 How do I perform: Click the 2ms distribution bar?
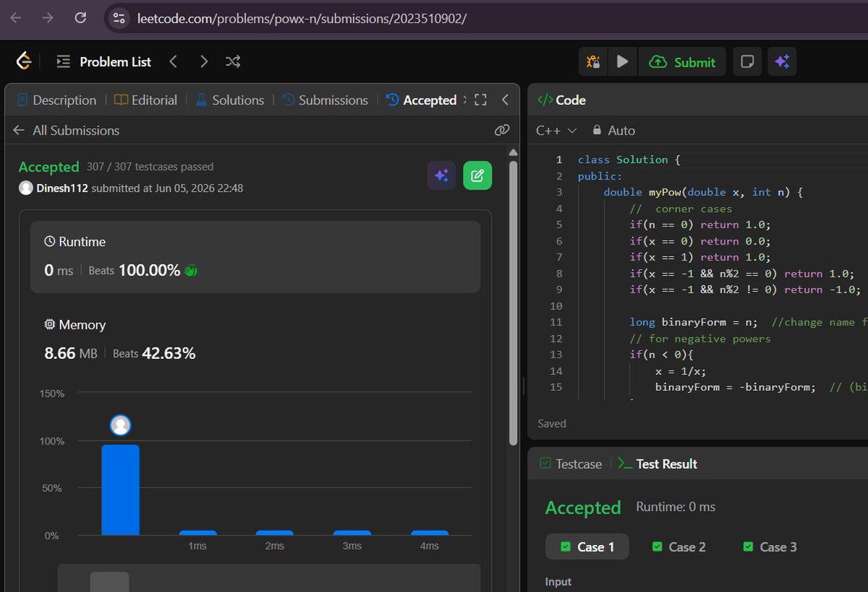click(x=275, y=533)
